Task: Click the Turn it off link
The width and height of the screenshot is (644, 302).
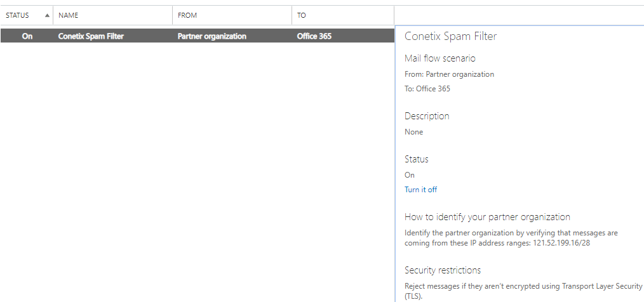Action: coord(421,190)
